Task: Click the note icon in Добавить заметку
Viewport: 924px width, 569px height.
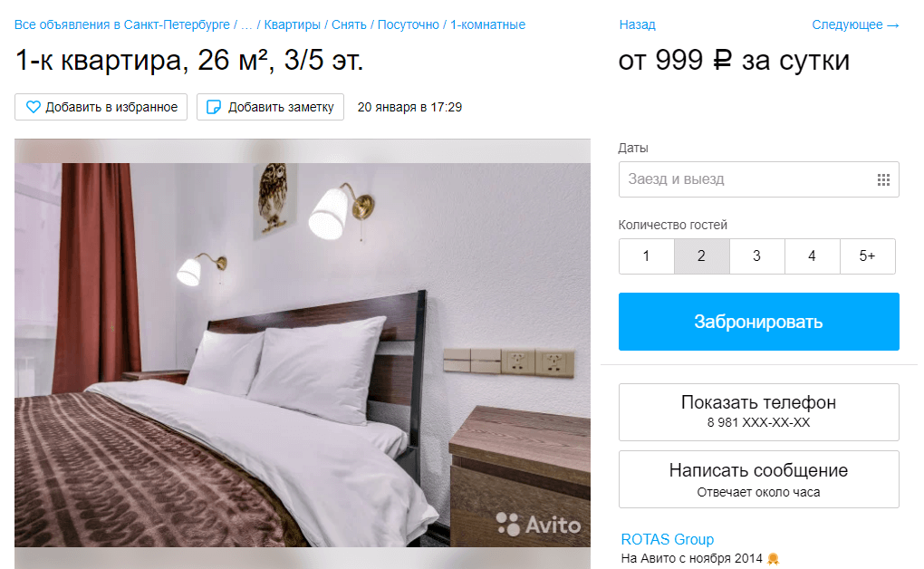Action: pos(213,107)
